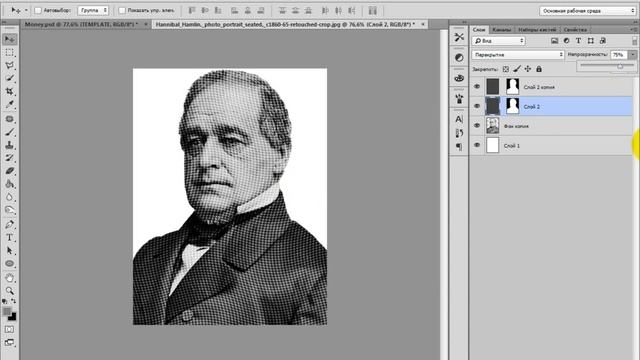640x360 pixels.
Task: Filter layers by adjustment layers icon
Action: [567, 41]
